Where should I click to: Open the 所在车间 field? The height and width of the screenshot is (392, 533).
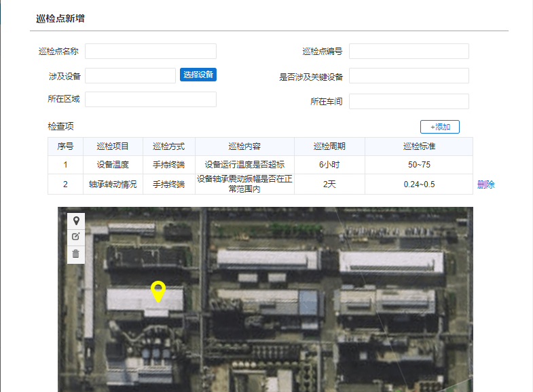pos(409,101)
